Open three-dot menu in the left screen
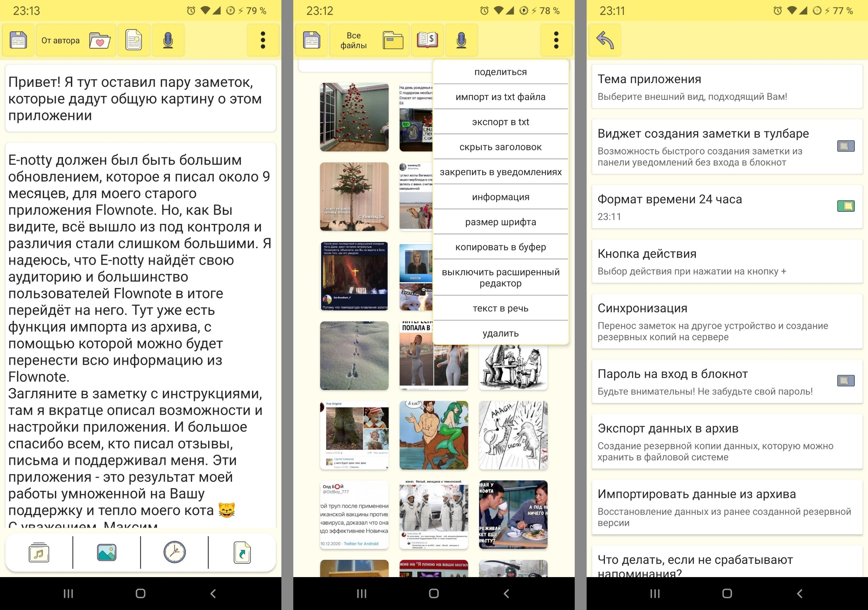This screenshot has width=868, height=610. 263,40
